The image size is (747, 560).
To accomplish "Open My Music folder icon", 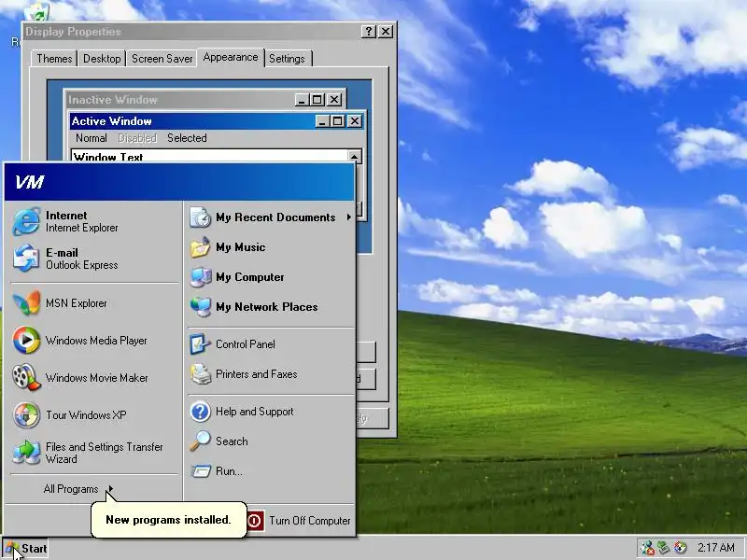I will click(201, 247).
